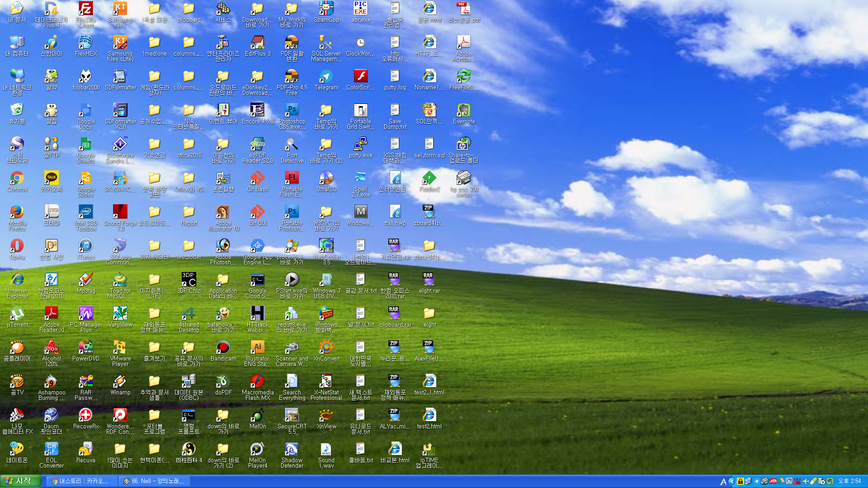
Task: Open the Bandicam desktop icon
Action: [x=223, y=351]
